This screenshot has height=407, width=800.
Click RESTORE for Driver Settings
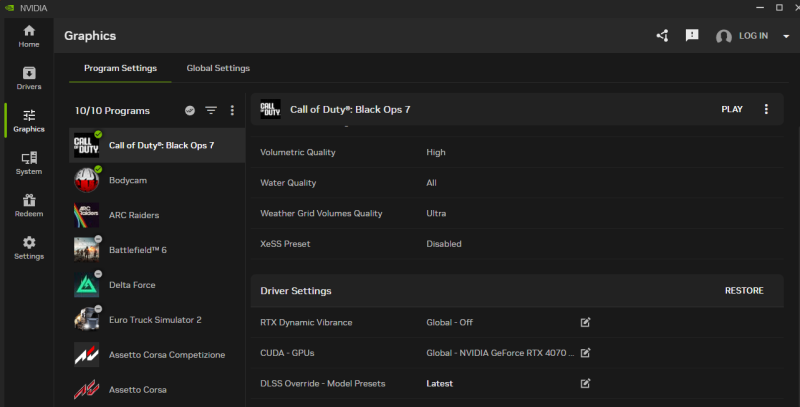pyautogui.click(x=743, y=291)
